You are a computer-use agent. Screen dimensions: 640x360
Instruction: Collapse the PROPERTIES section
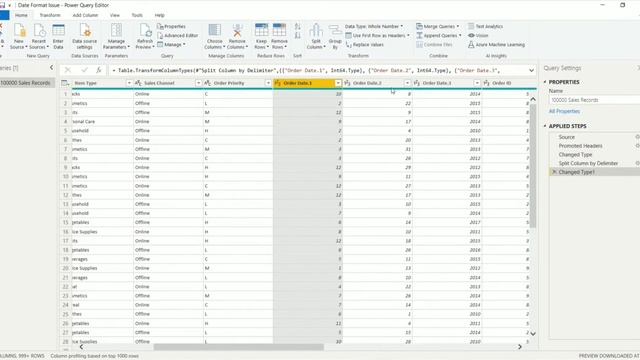[545, 82]
